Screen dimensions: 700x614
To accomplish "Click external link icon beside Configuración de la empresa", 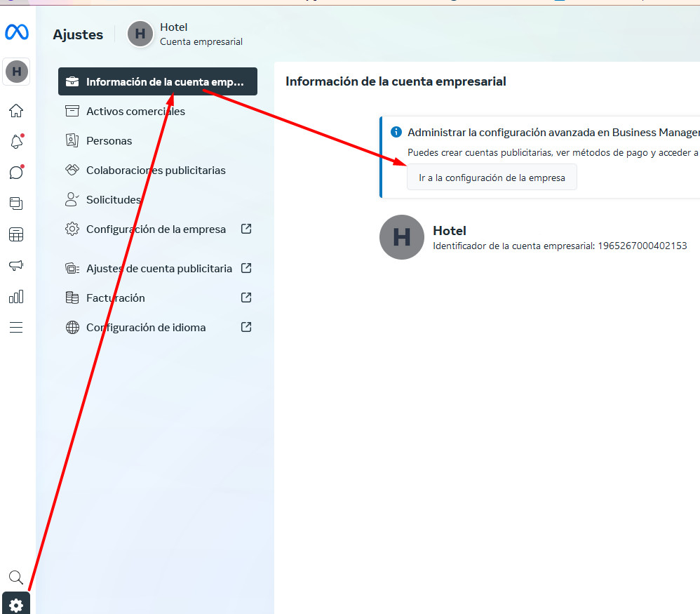I will pos(246,229).
